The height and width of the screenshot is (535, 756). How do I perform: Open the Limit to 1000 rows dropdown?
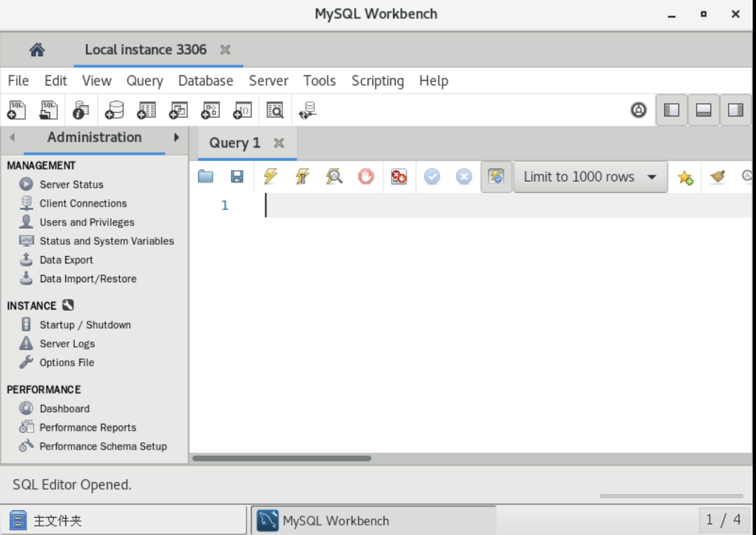point(591,177)
